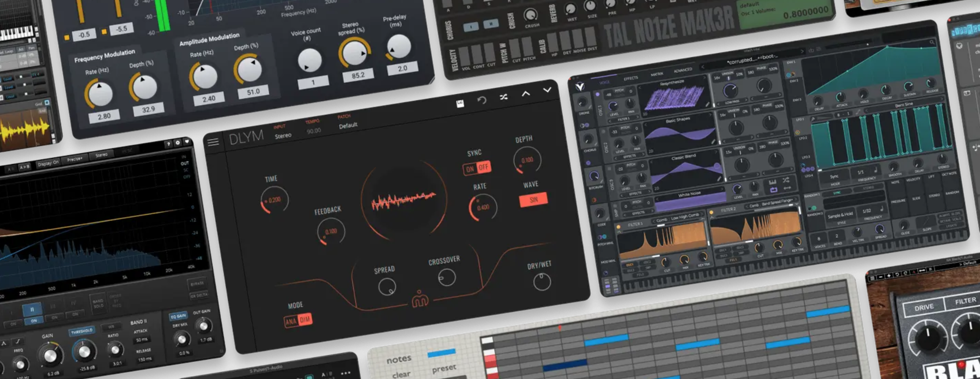This screenshot has width=980, height=379.
Task: Click the Pre-delay knob
Action: (x=399, y=46)
